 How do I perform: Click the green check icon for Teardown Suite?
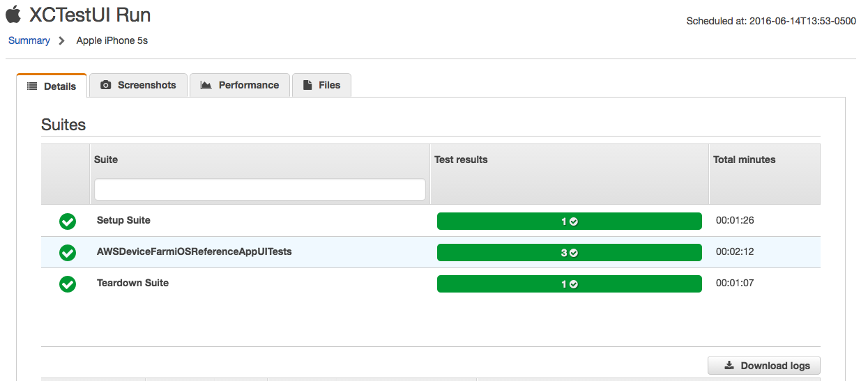pos(68,284)
